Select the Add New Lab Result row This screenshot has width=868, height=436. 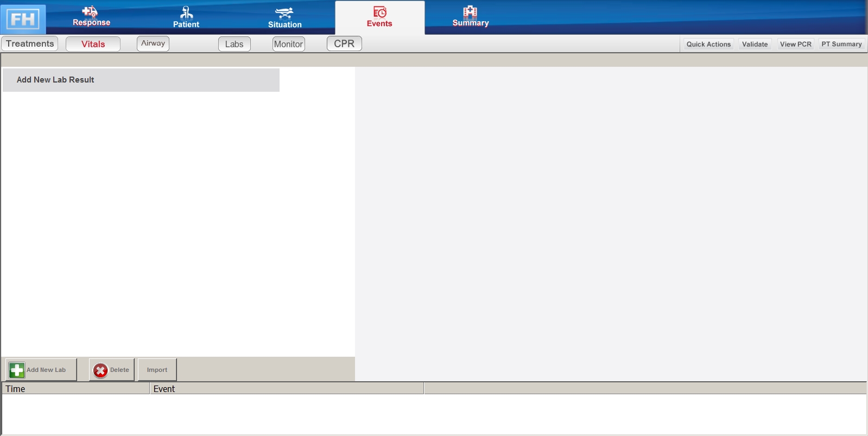click(141, 80)
